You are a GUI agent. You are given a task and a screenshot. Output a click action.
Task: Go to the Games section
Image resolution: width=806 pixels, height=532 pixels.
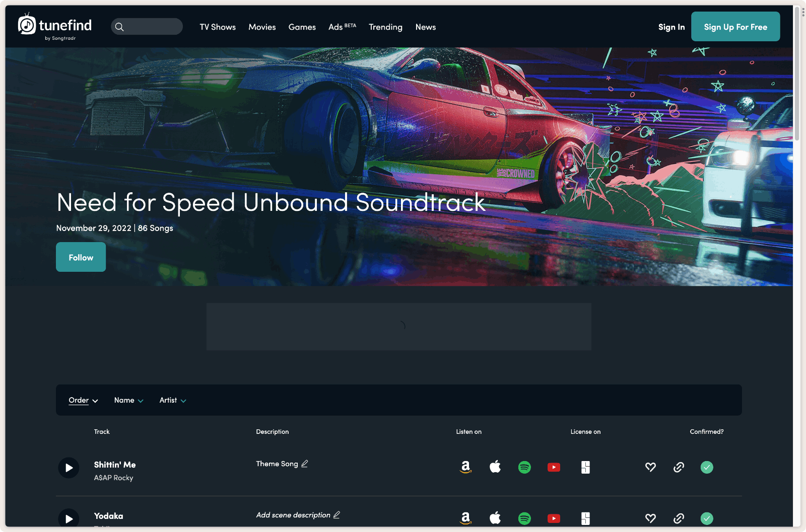tap(302, 27)
